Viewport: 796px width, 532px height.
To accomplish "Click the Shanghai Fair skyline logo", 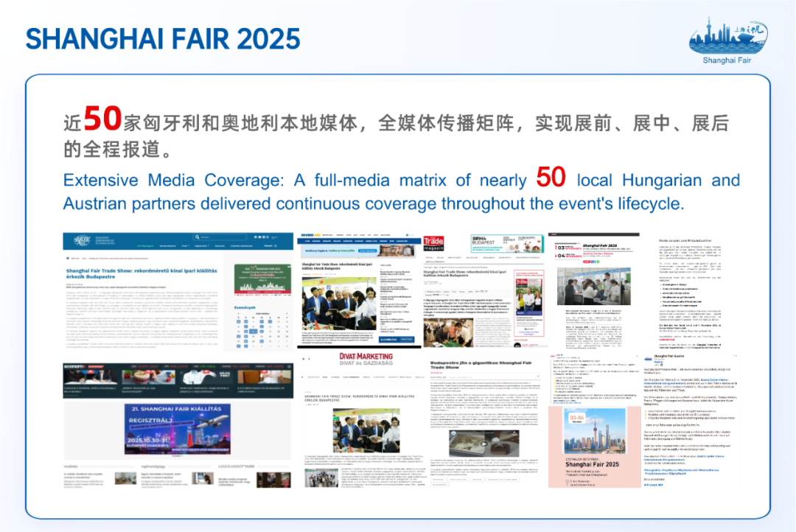I will [x=727, y=39].
